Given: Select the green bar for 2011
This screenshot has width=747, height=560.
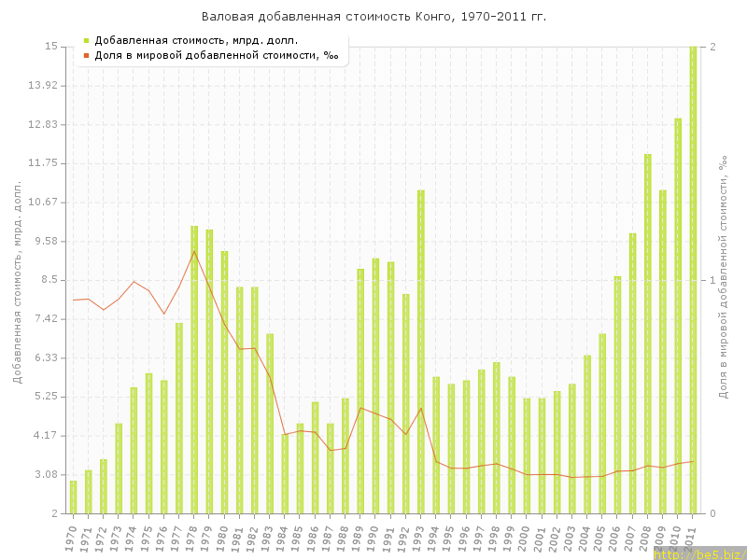Looking at the screenshot, I should pyautogui.click(x=693, y=280).
